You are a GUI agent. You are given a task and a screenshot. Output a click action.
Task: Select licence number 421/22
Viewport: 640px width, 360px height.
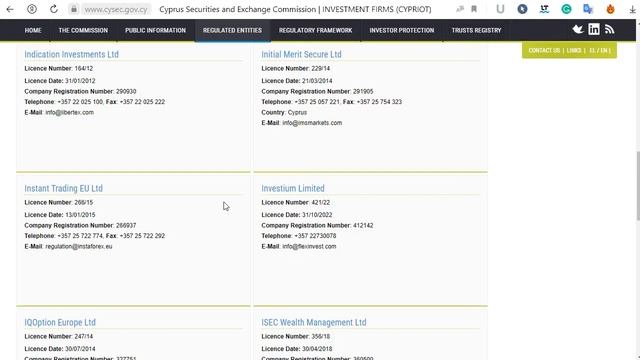coord(320,202)
